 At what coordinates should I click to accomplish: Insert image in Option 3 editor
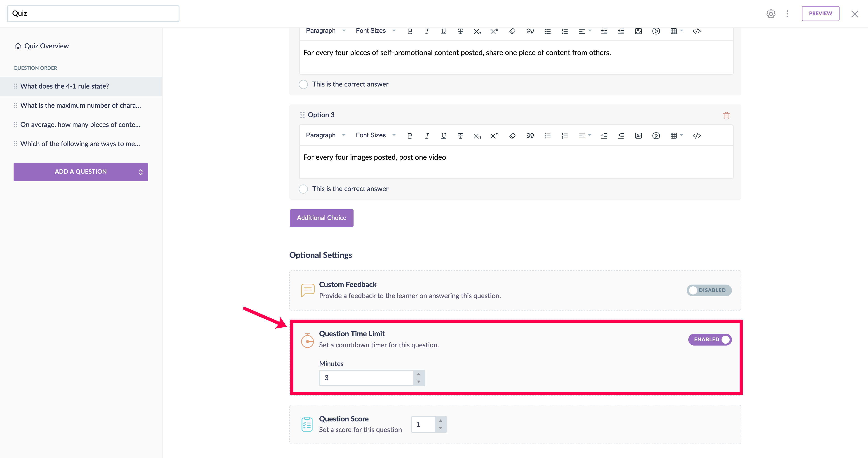coord(638,136)
